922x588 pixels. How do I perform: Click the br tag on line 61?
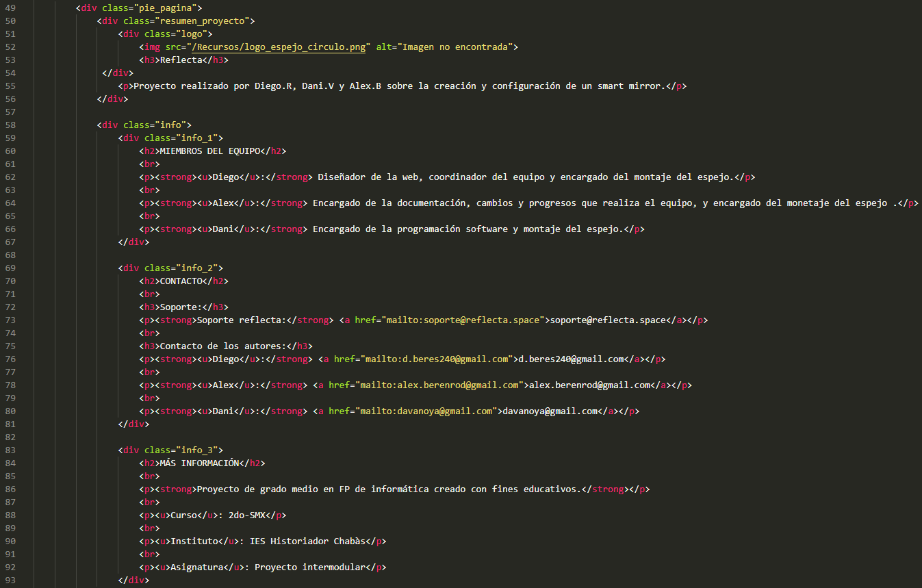[x=149, y=164]
